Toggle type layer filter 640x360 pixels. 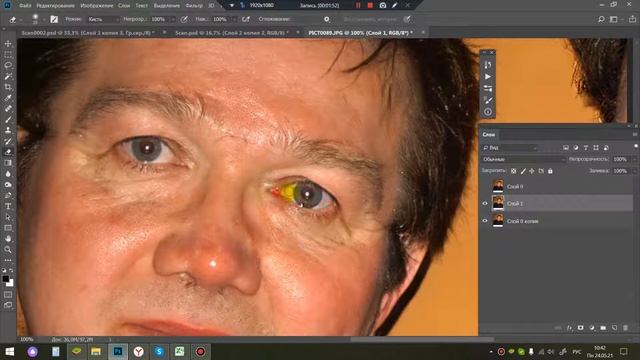[x=586, y=148]
